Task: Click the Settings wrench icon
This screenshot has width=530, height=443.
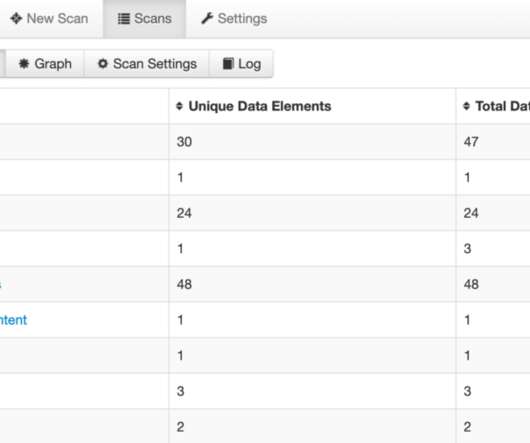Action: click(207, 18)
